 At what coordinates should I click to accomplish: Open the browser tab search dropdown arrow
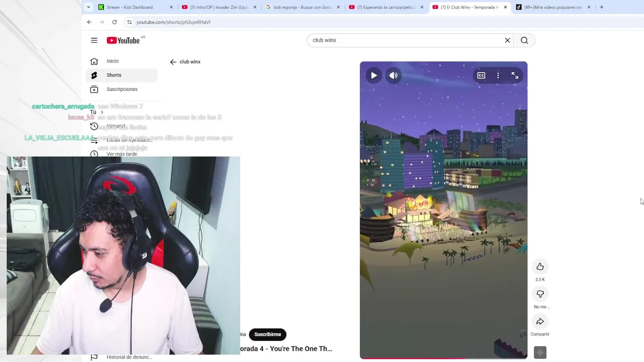(x=89, y=7)
